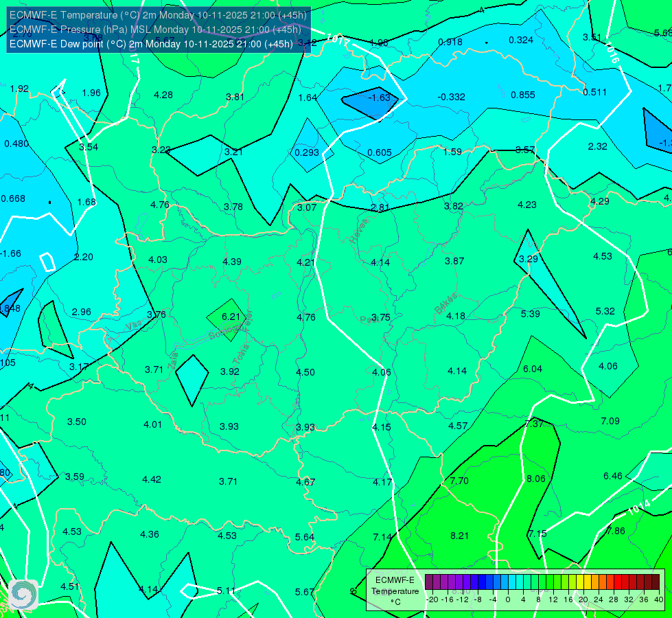
Task: Click the 6.04 temperature value
Action: pos(533,369)
